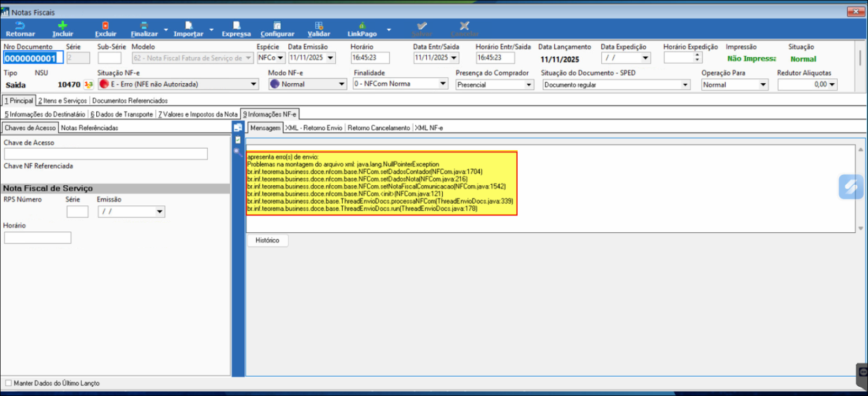Click the Excluir delete icon
Viewport: 868px width, 396px height.
click(105, 26)
